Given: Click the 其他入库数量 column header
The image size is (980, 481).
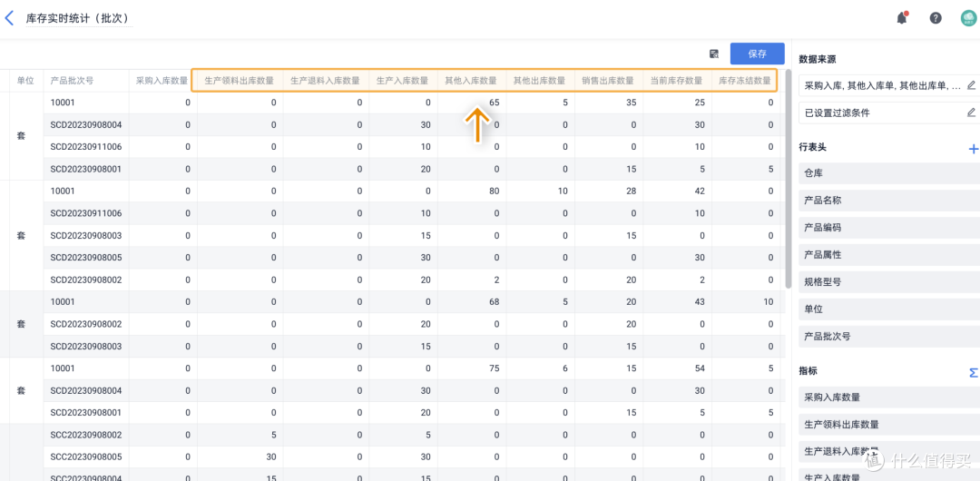Looking at the screenshot, I should click(471, 81).
